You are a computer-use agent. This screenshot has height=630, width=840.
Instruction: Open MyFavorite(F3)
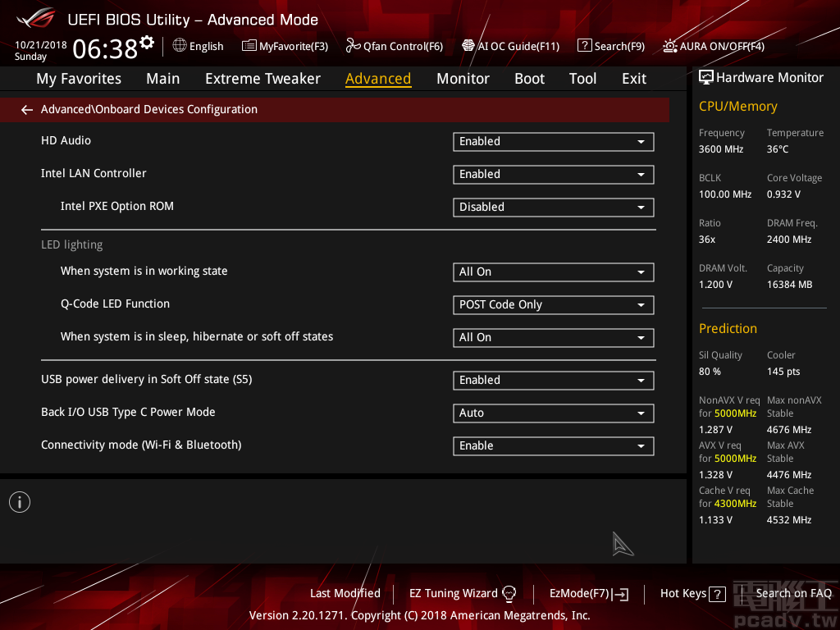pos(285,46)
